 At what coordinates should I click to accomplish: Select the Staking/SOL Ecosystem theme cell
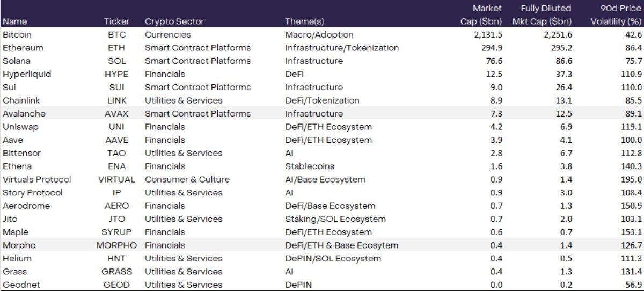335,219
